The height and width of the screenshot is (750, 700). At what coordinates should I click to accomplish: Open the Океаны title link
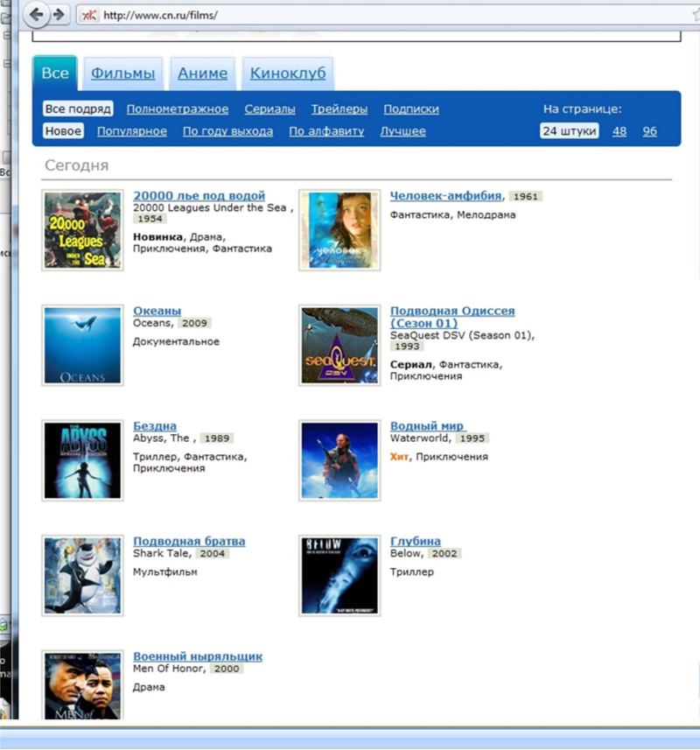tap(157, 311)
